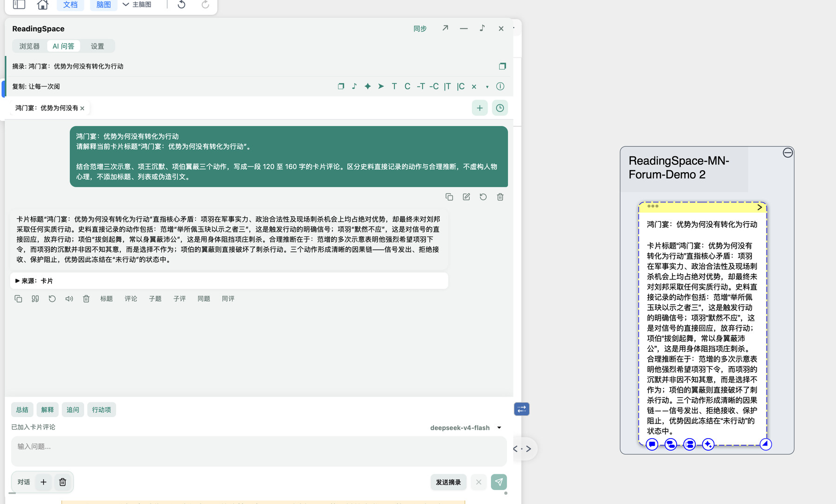
Task: Click the copy icon in the 复制 row toolbar
Action: [341, 86]
